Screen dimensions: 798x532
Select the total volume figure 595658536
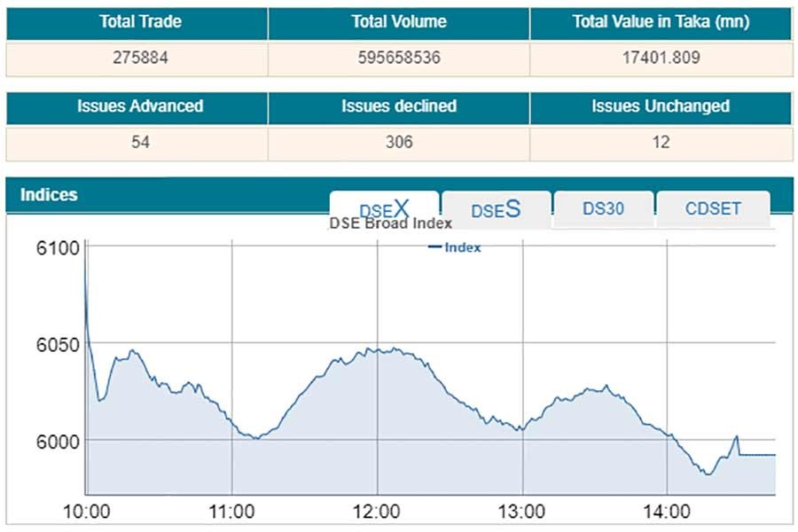tap(398, 58)
